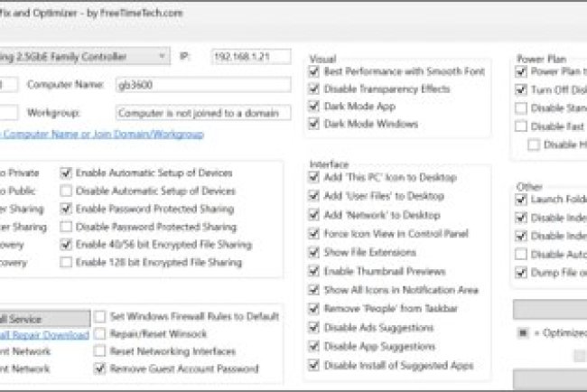Click the Workgroup text field
The height and width of the screenshot is (392, 587).
click(202, 113)
